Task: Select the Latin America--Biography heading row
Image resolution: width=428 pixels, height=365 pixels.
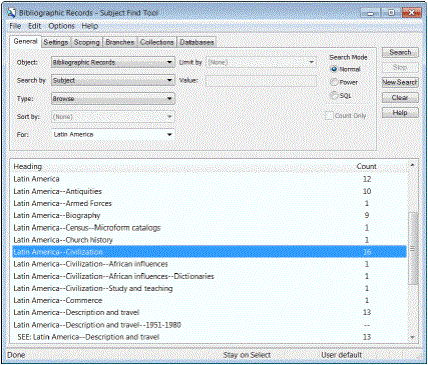Action: [x=209, y=215]
